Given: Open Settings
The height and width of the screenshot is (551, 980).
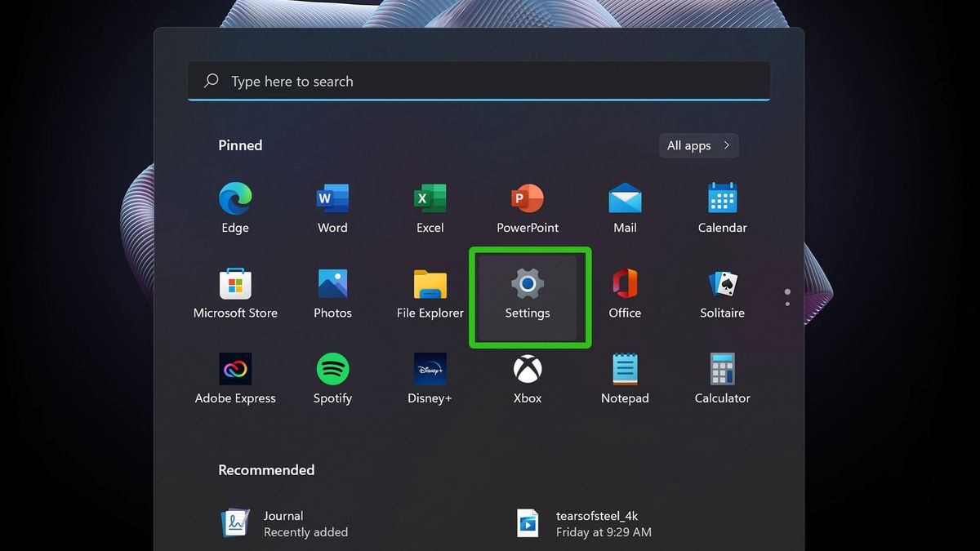Looking at the screenshot, I should pos(527,286).
